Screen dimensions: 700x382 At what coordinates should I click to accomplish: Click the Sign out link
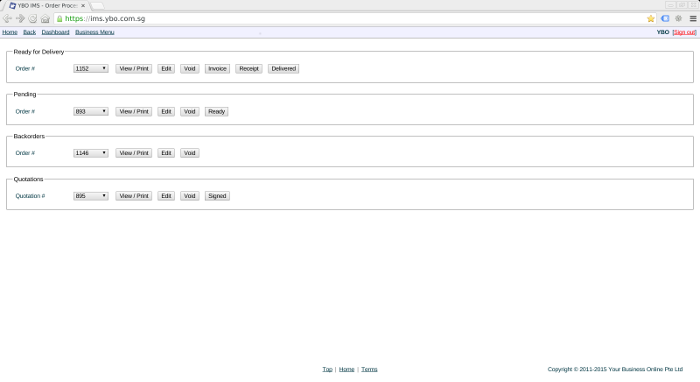684,32
